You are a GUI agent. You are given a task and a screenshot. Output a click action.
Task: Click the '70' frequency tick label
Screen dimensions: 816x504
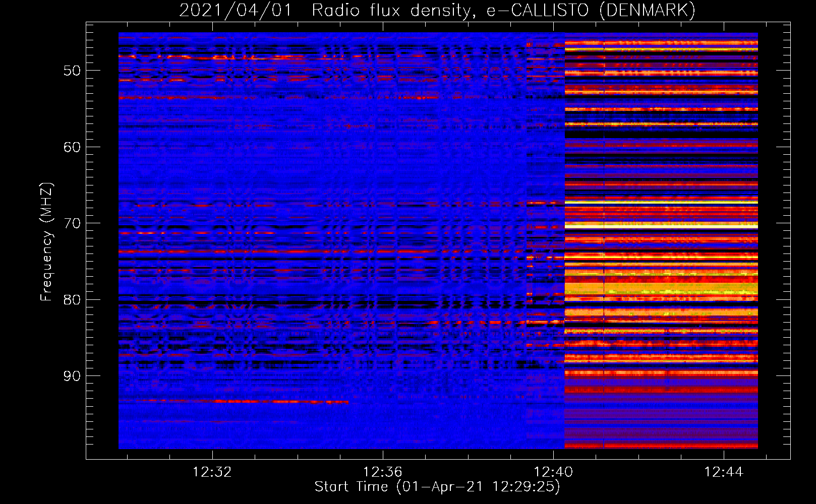[72, 223]
